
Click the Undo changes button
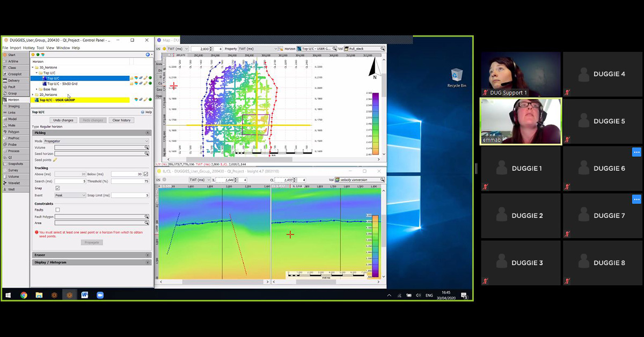point(63,120)
